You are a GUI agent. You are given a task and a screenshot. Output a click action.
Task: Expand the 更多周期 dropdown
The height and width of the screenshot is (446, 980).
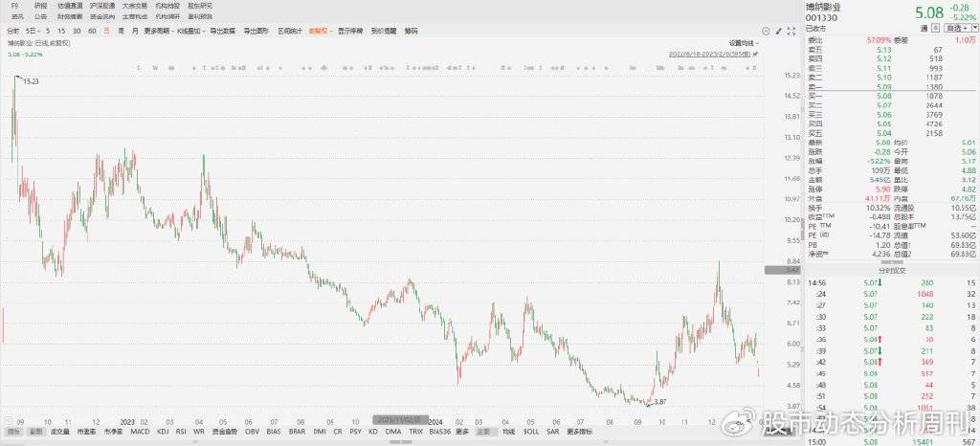click(x=159, y=31)
